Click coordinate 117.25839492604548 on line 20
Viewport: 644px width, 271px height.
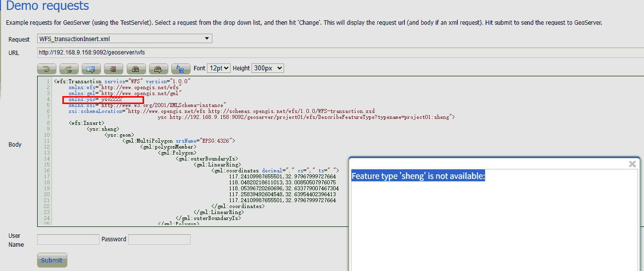coord(254,195)
